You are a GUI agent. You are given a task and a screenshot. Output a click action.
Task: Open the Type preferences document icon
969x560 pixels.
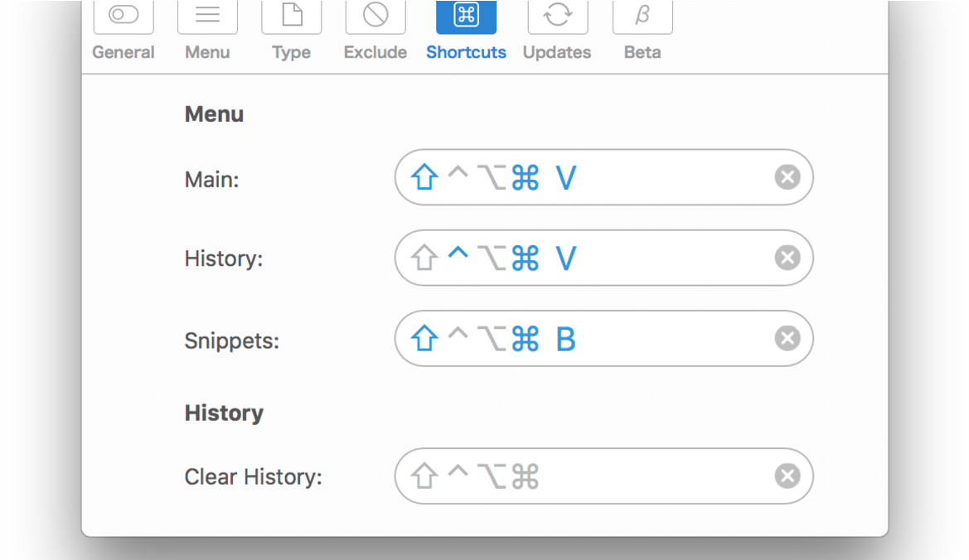(292, 16)
